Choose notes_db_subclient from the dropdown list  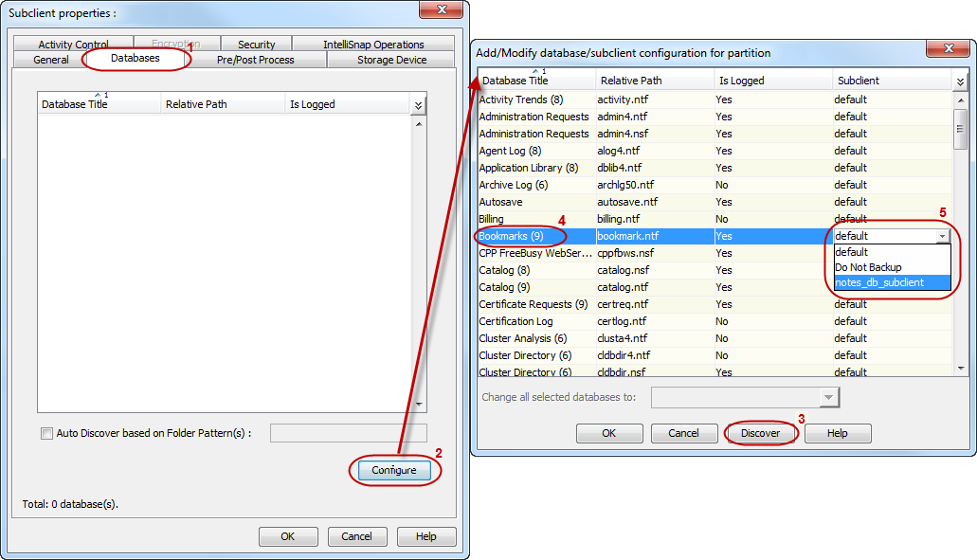tap(878, 282)
